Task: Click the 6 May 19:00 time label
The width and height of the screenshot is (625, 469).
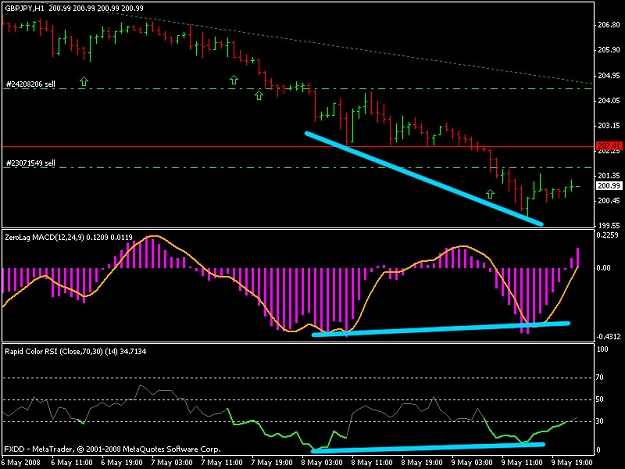Action: [122, 463]
